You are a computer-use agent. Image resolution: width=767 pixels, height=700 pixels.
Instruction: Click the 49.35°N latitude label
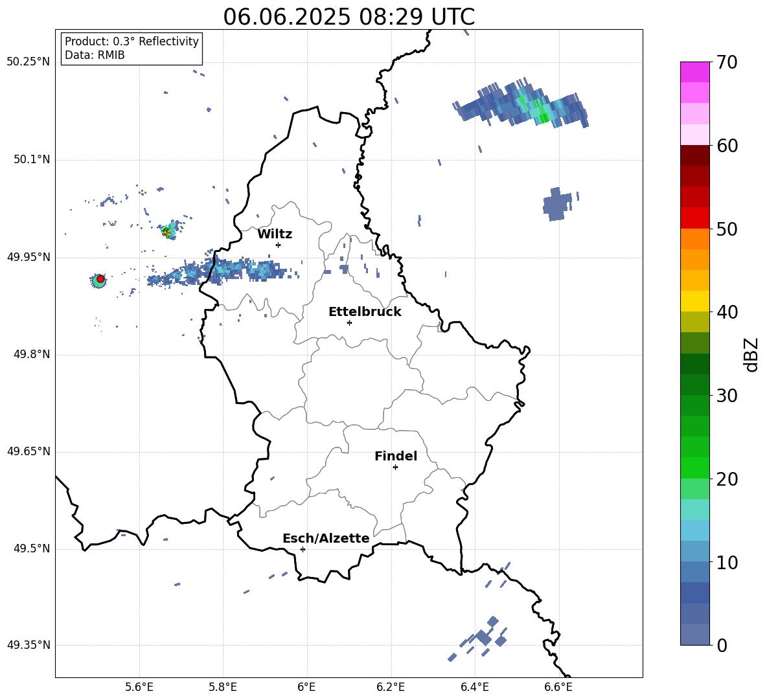point(29,645)
